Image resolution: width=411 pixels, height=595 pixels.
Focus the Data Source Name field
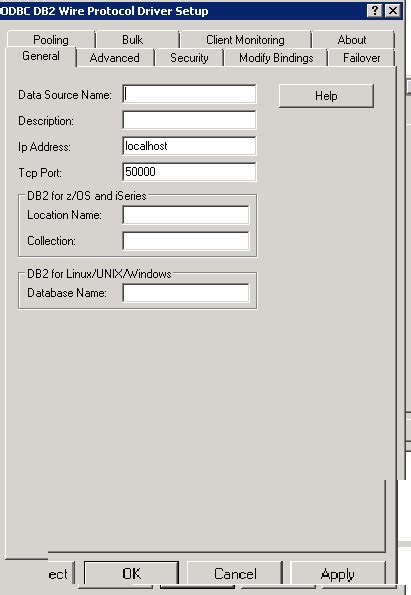(189, 94)
